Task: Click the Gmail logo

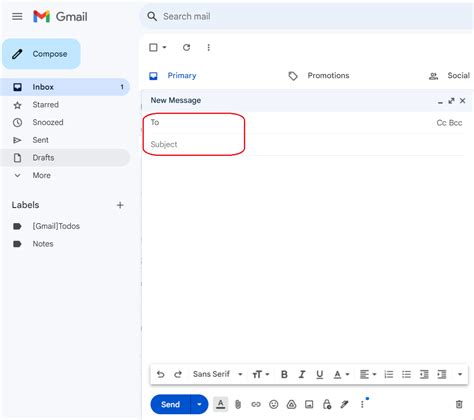Action: (60, 16)
